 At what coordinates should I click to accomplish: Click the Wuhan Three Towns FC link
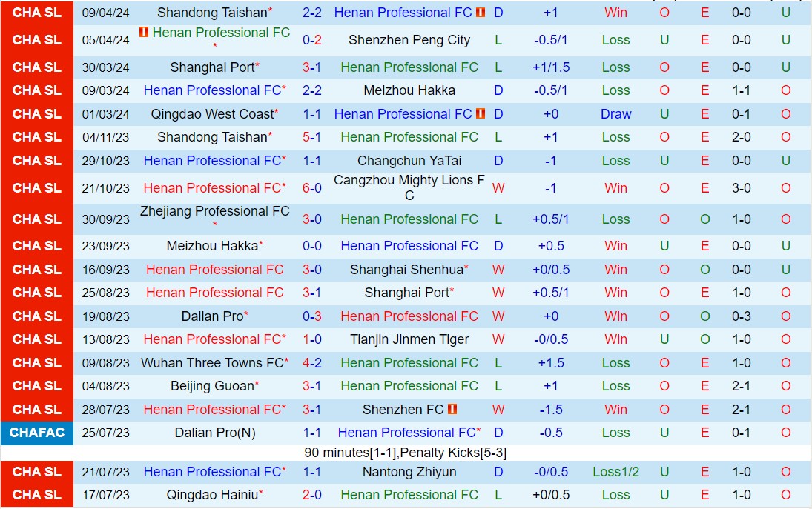[x=212, y=363]
